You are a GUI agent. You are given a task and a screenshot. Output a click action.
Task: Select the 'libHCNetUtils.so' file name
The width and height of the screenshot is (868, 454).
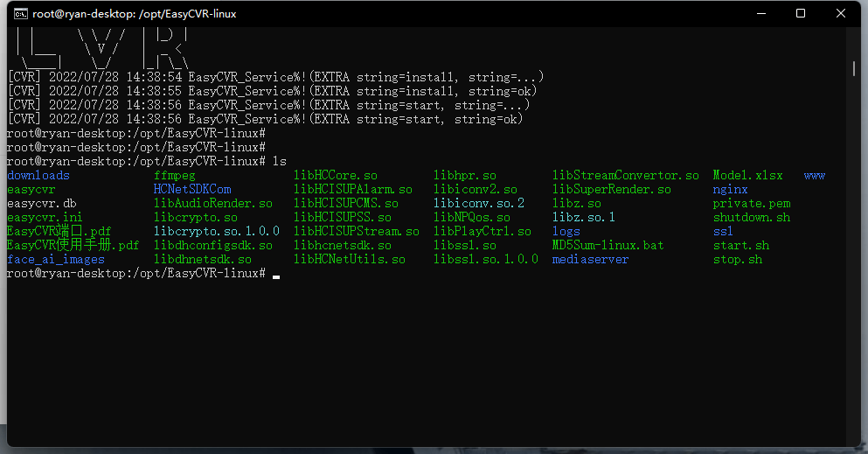pyautogui.click(x=350, y=260)
